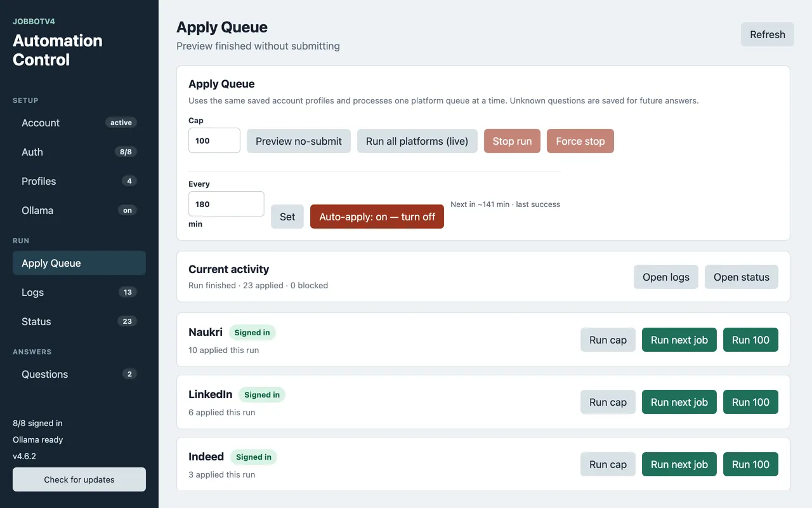The width and height of the screenshot is (812, 508).
Task: Open the Status sidebar item
Action: click(x=79, y=321)
